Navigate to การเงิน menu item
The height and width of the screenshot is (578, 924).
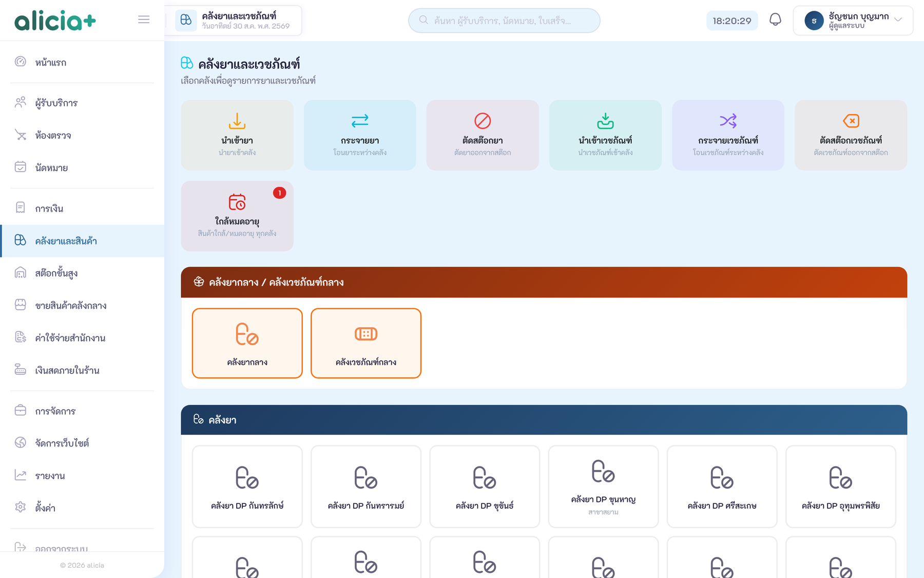[82, 208]
